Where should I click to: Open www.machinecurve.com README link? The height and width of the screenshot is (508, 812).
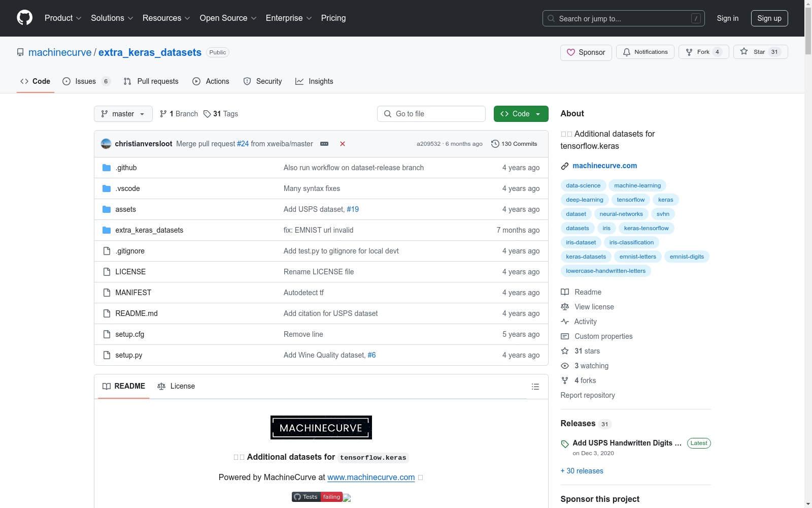pos(371,477)
